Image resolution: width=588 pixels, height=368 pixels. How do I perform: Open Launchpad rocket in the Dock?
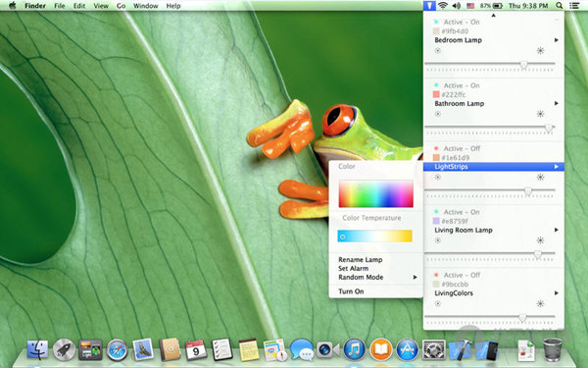[x=64, y=349]
